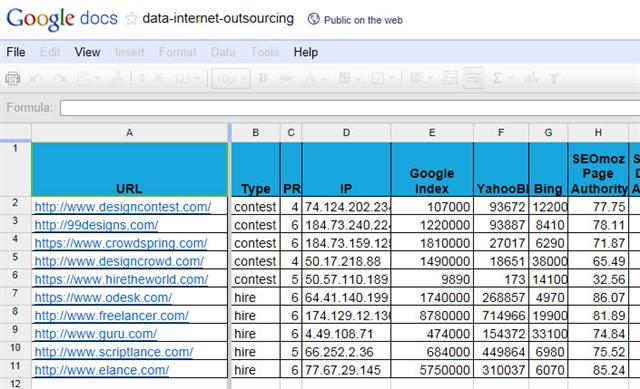640x389 pixels.
Task: Click the Undo arrow icon
Action: (36, 78)
